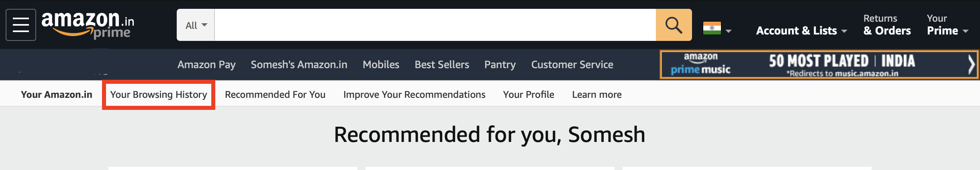Switch to Improve Your Recommendations tab
The width and height of the screenshot is (980, 170).
(414, 95)
